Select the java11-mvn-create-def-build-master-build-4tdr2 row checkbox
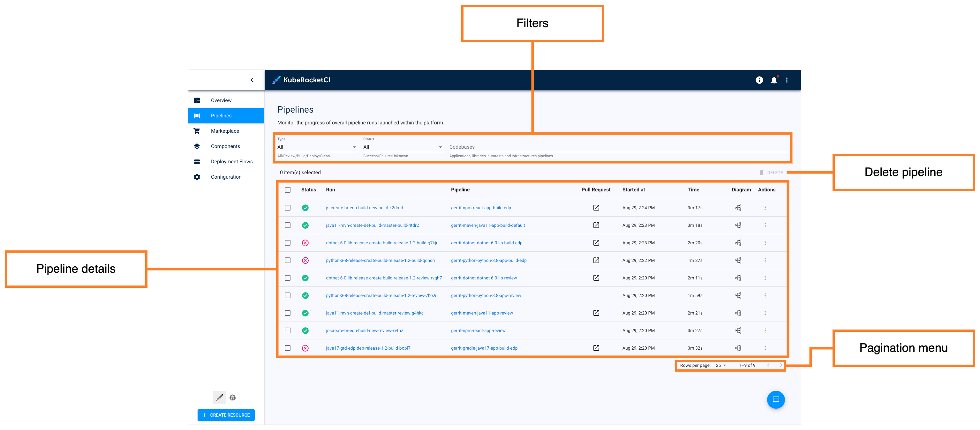This screenshot has height=430, width=980. (x=288, y=225)
